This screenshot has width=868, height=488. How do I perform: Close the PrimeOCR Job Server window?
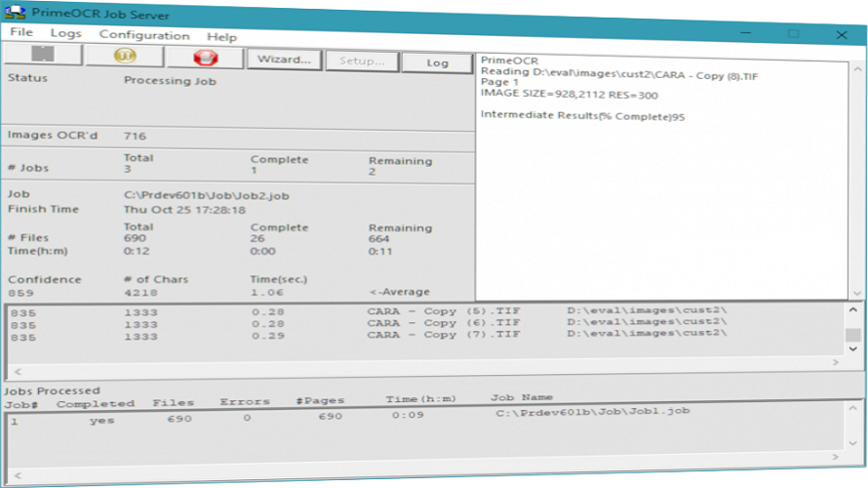[842, 35]
